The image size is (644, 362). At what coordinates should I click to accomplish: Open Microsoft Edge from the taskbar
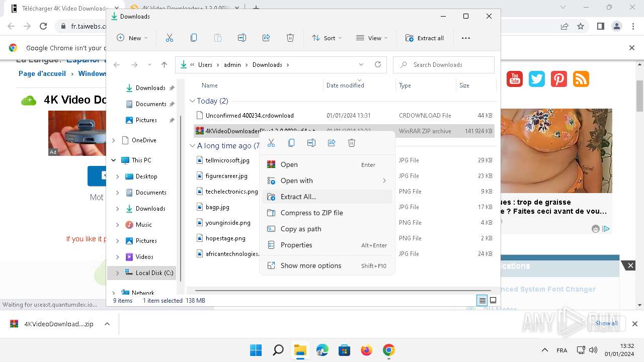click(322, 350)
